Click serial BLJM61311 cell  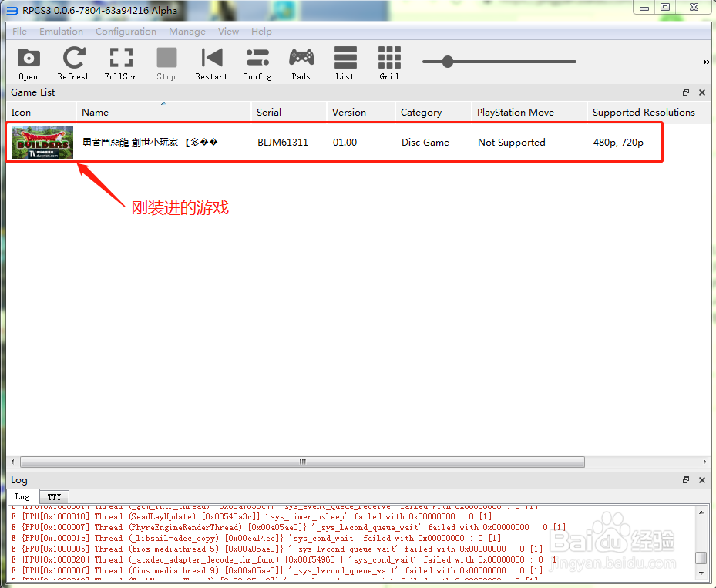283,143
